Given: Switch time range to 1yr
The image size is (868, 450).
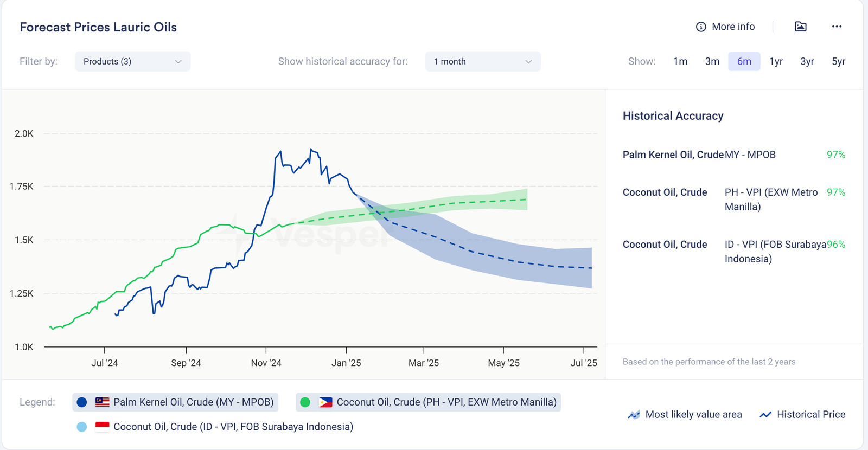Looking at the screenshot, I should [x=776, y=62].
